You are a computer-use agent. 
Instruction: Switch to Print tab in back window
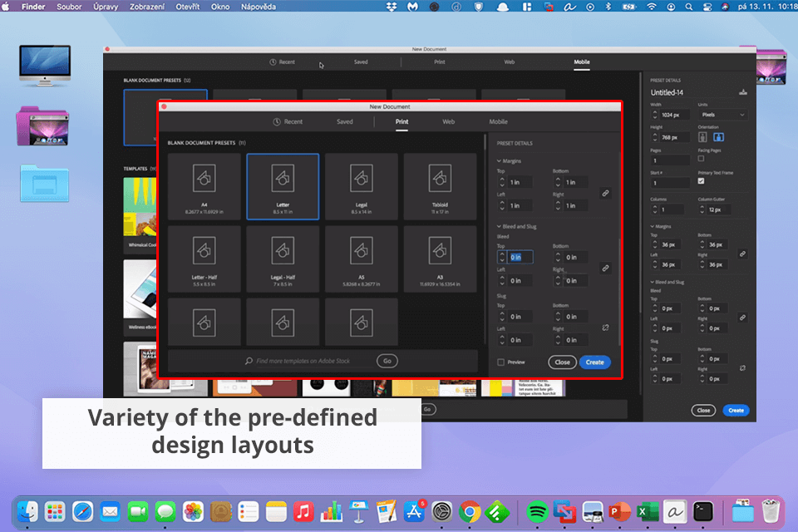click(440, 62)
